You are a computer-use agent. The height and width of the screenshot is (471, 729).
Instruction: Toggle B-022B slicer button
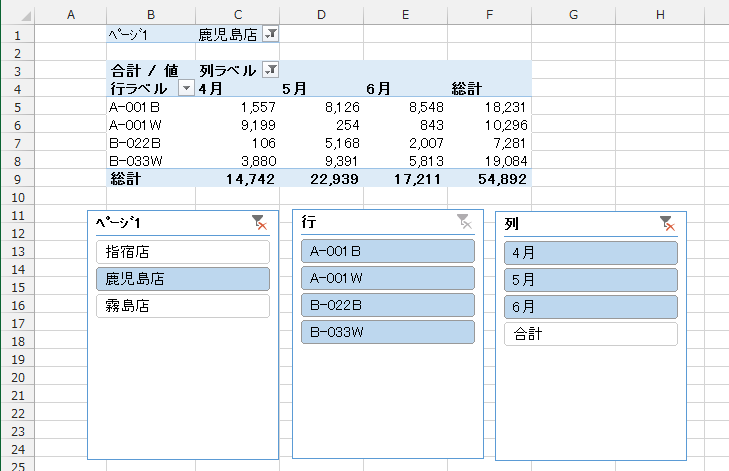[x=387, y=305]
